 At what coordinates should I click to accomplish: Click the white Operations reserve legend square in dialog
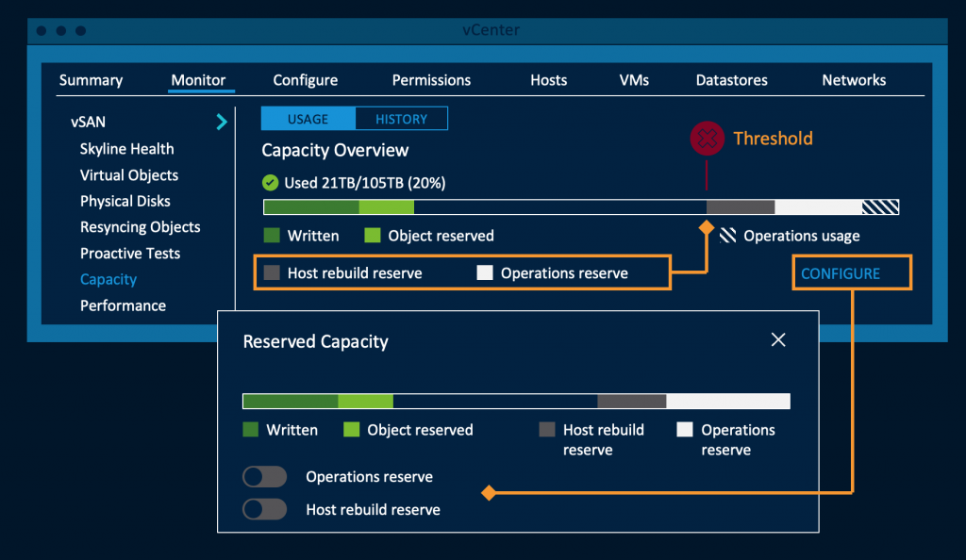point(685,430)
